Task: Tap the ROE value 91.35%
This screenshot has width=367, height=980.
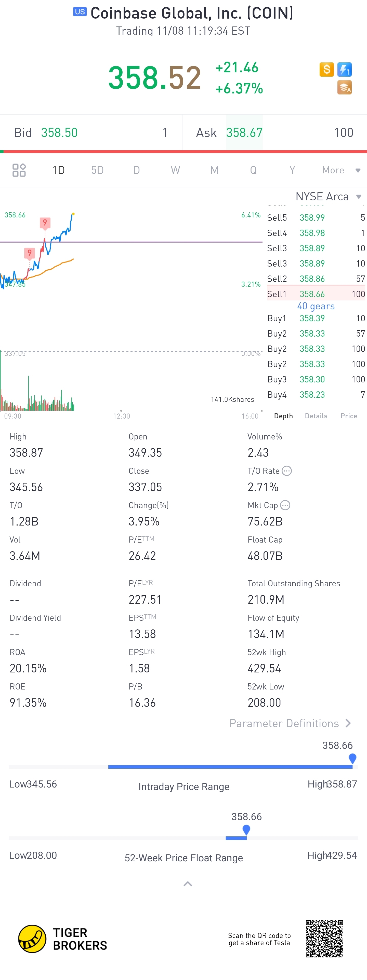Action: coord(28,703)
